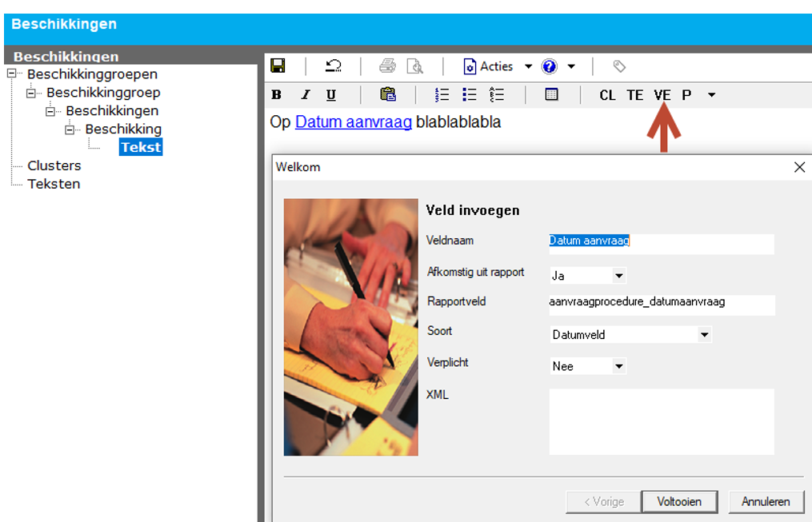Click the VE insert field button
Viewport: 812px width, 522px height.
click(x=662, y=95)
